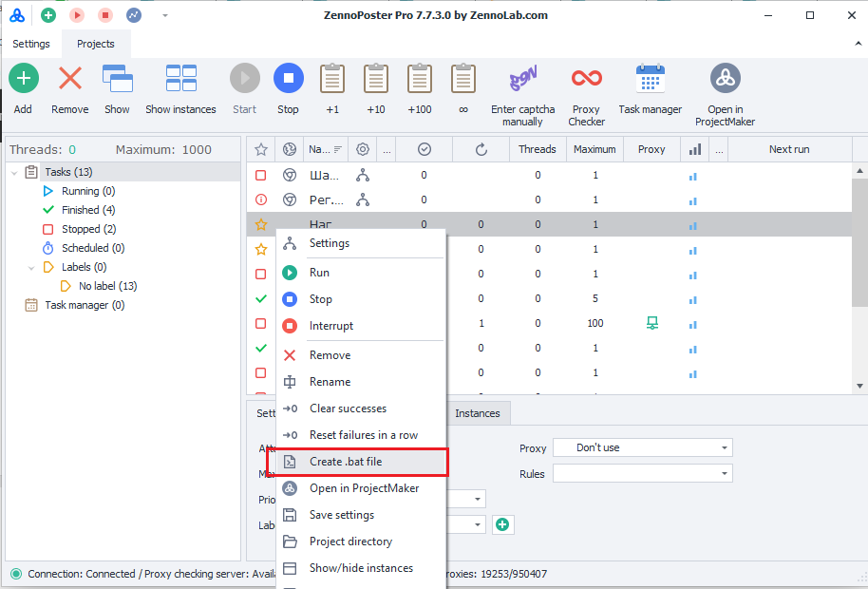
Task: Choose Settings in the context menu
Action: pos(361,243)
